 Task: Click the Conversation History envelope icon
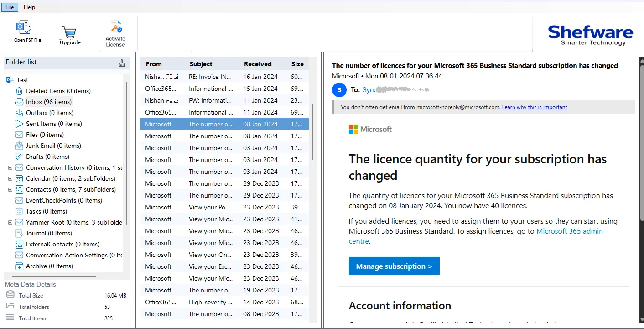[19, 167]
